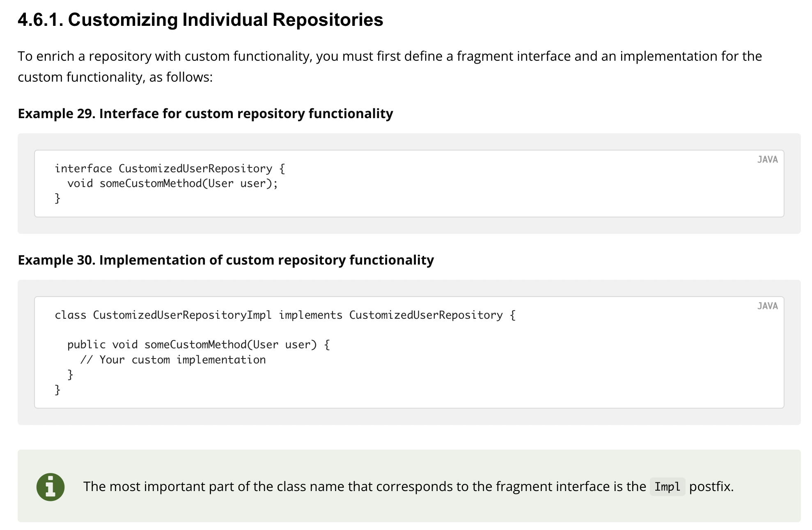The height and width of the screenshot is (530, 812).
Task: Click the Example 30 caption title
Action: pos(226,260)
